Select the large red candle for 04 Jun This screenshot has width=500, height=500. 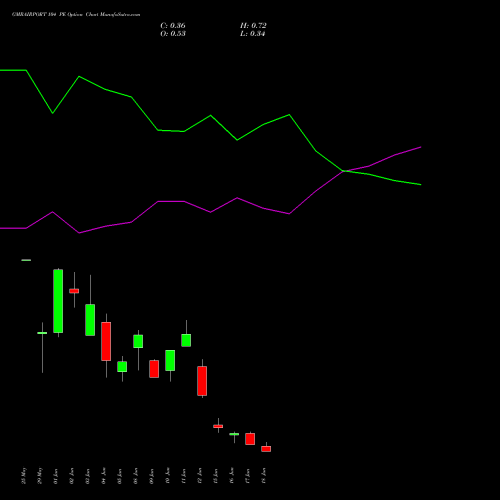(x=106, y=341)
